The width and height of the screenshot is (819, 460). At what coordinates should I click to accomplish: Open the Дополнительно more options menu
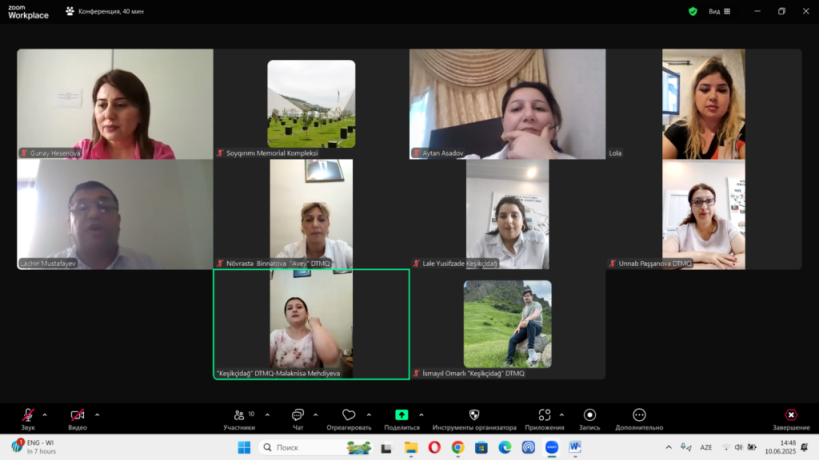(639, 415)
